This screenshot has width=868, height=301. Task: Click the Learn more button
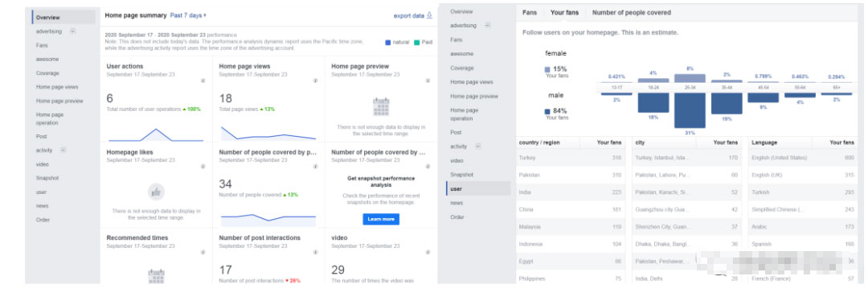[x=381, y=219]
